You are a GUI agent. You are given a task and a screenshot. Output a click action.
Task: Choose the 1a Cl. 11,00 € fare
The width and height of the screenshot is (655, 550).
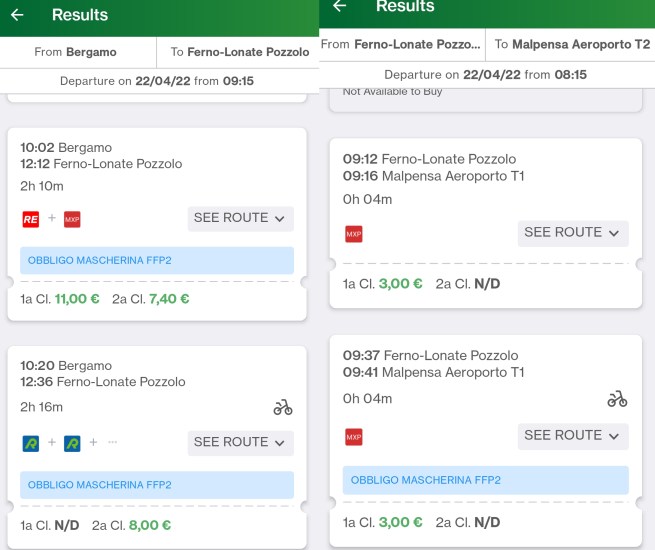point(60,299)
